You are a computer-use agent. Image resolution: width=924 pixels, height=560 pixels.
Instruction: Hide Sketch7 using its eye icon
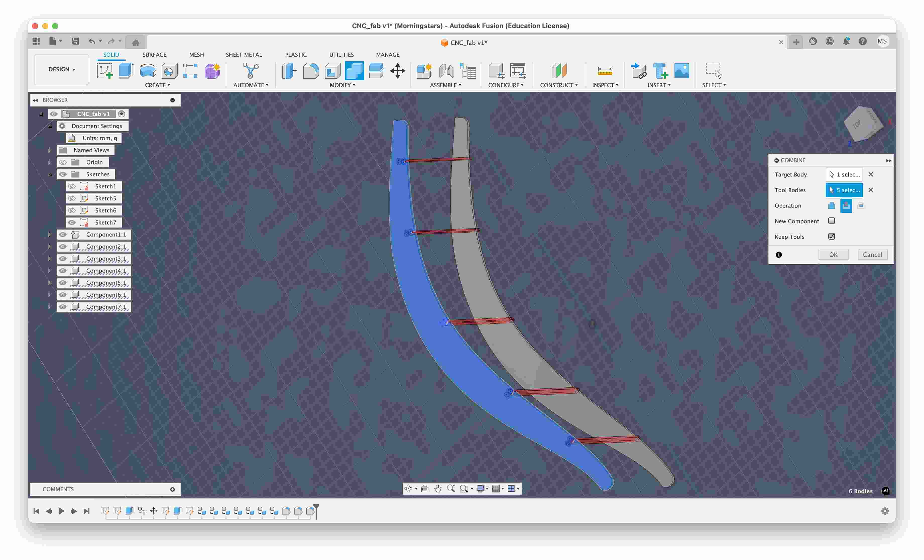click(x=72, y=222)
